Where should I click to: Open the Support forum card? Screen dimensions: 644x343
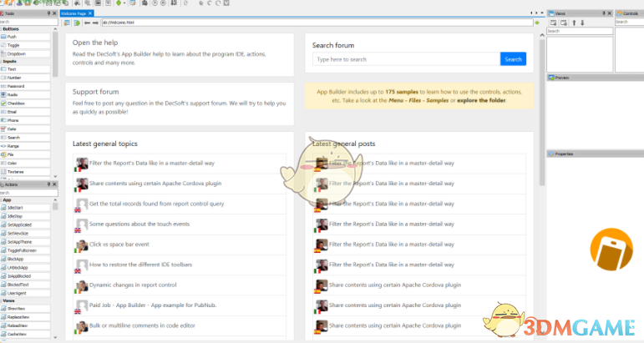tap(180, 103)
